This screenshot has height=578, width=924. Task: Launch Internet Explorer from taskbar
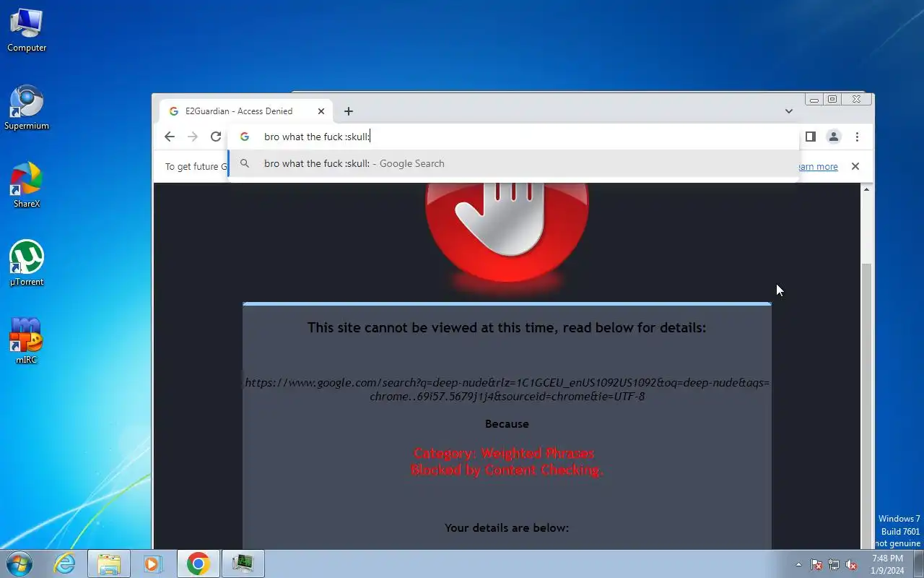pyautogui.click(x=65, y=564)
